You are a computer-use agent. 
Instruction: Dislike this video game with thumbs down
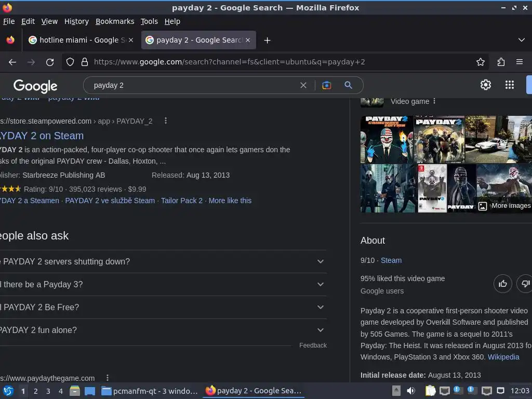coord(525,284)
